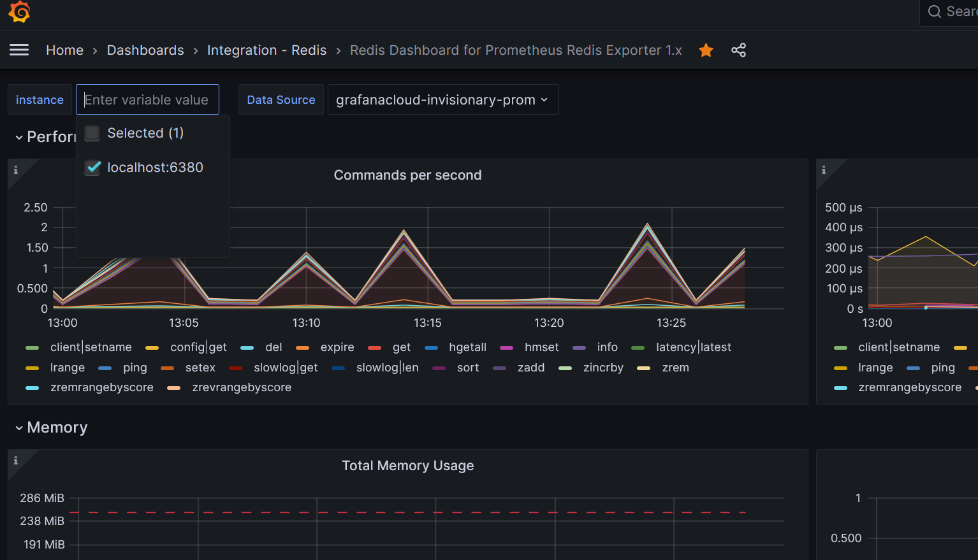Viewport: 978px width, 560px height.
Task: Open info tooltip on Total Memory Usage panel
Action: click(x=15, y=459)
